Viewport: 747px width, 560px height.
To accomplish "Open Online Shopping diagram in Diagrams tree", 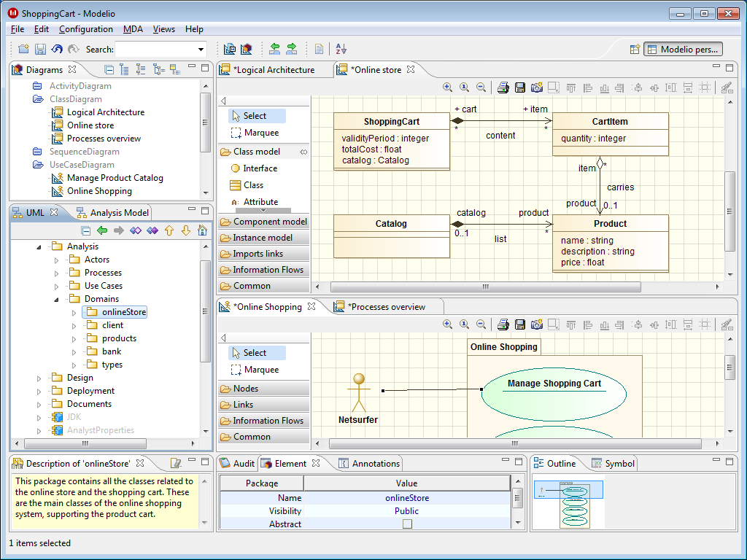I will click(92, 191).
